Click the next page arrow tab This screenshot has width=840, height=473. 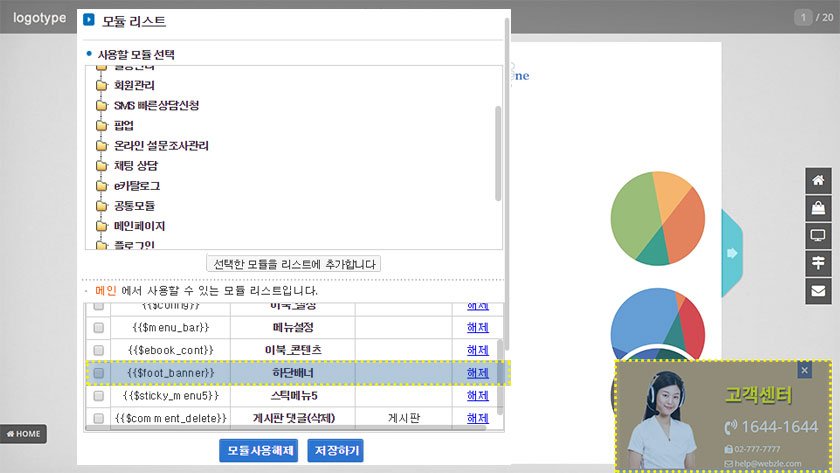[732, 252]
